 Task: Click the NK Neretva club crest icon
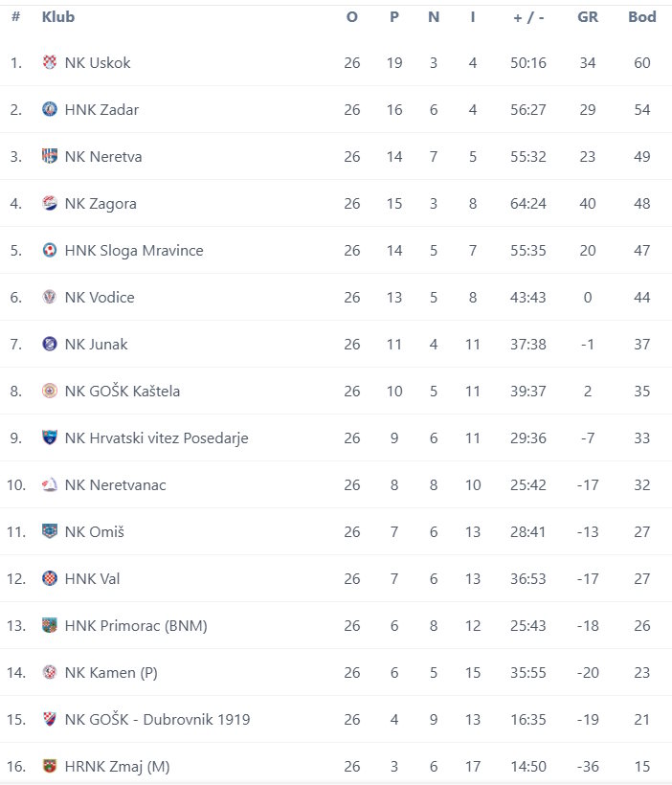pos(49,156)
